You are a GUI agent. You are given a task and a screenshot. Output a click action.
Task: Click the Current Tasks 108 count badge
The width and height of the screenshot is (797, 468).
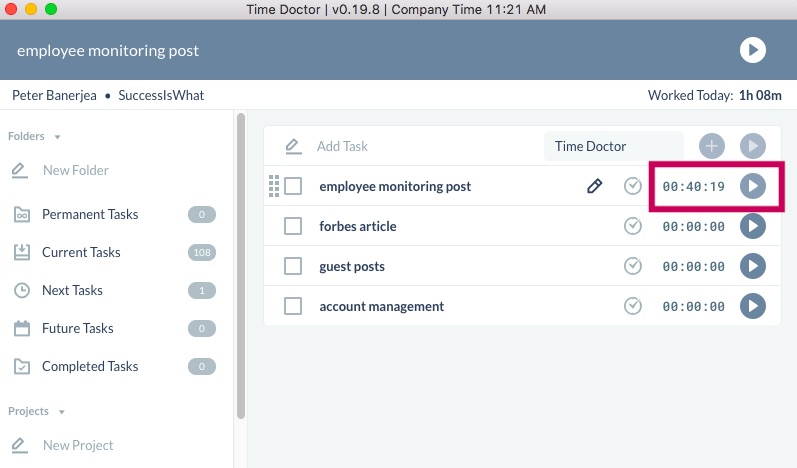click(202, 253)
